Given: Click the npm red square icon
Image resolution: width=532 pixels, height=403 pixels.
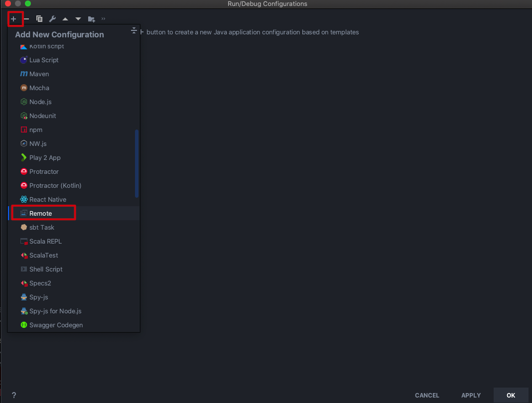Looking at the screenshot, I should coord(24,130).
